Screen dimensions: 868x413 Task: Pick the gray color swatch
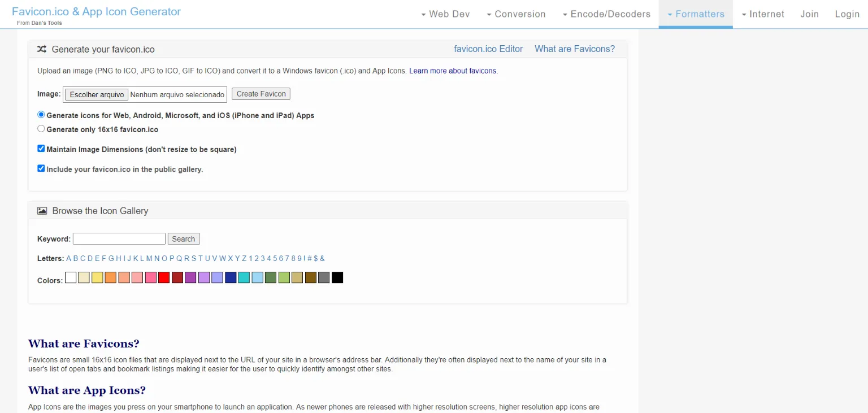(324, 277)
